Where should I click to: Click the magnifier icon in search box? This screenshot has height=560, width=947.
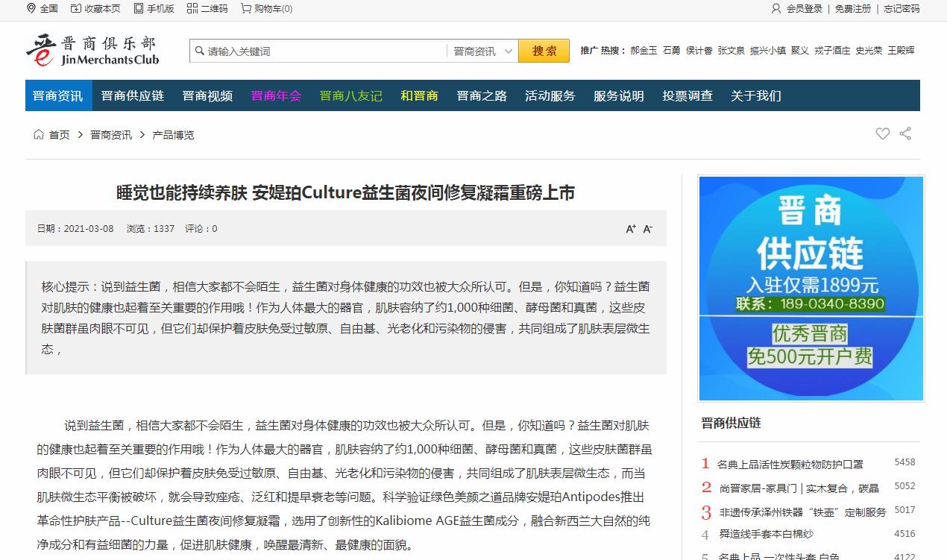point(199,51)
